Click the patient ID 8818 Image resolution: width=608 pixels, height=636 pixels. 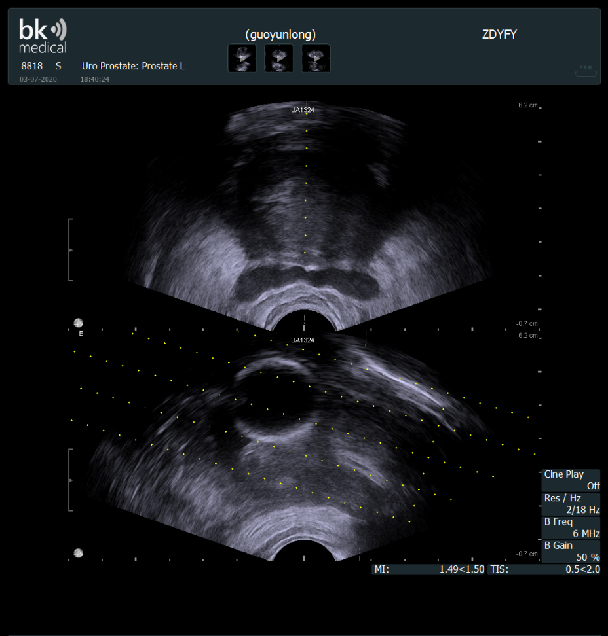(32, 66)
